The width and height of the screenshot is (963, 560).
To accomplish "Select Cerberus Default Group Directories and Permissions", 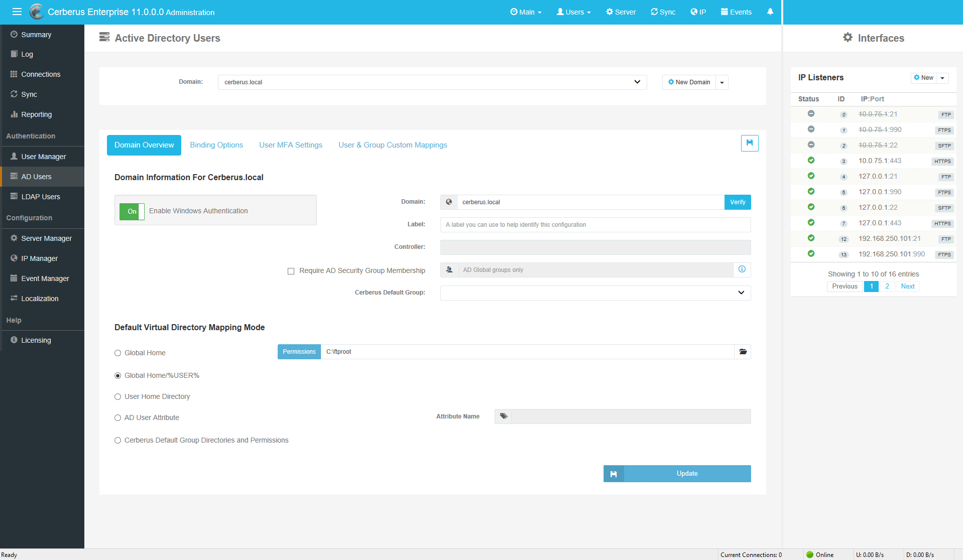I will pos(117,440).
